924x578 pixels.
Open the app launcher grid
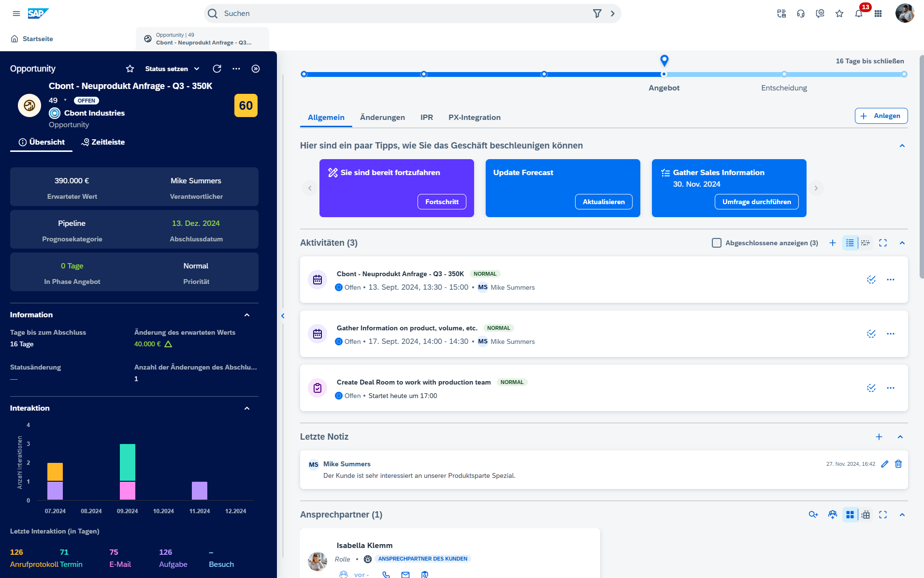click(878, 14)
